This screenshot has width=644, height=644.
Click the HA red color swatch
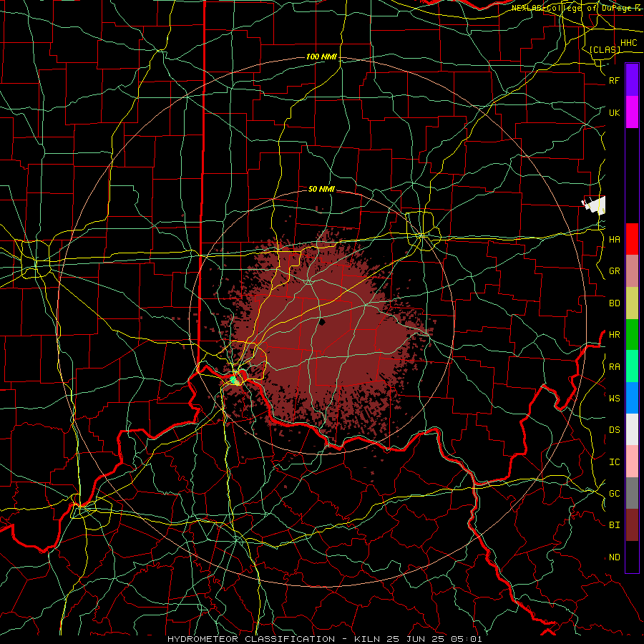(x=632, y=239)
